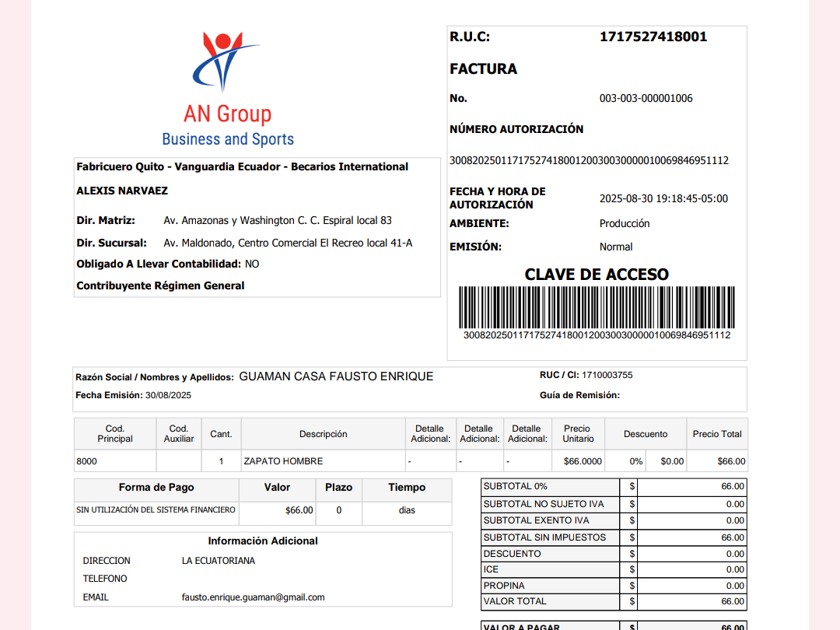Click the "SUBTOTAL EXENTO IVA" label
This screenshot has height=630, width=840.
tap(536, 520)
